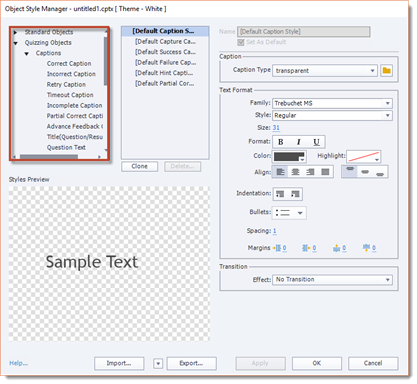
Task: Open the Bullets list style dropdown
Action: click(x=289, y=213)
